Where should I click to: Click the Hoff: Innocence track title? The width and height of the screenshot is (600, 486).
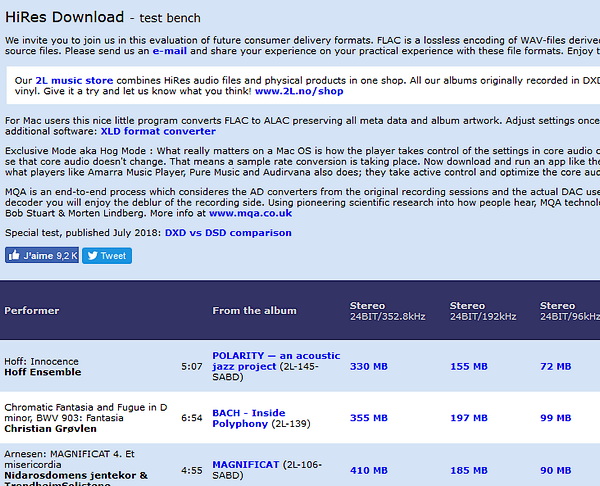(x=41, y=361)
